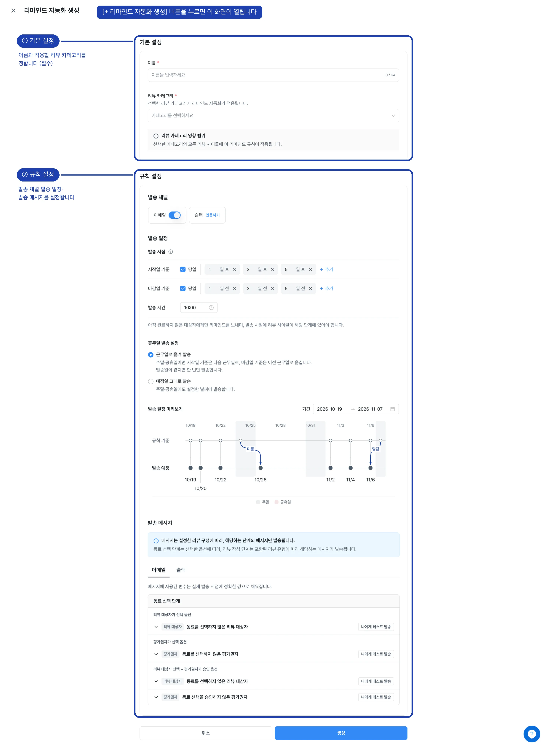Switch to the 이메일 message tab

159,570
